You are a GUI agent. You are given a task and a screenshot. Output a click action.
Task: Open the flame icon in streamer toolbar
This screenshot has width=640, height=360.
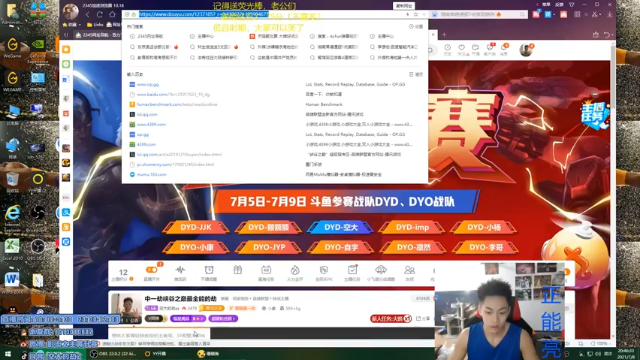(x=295, y=270)
